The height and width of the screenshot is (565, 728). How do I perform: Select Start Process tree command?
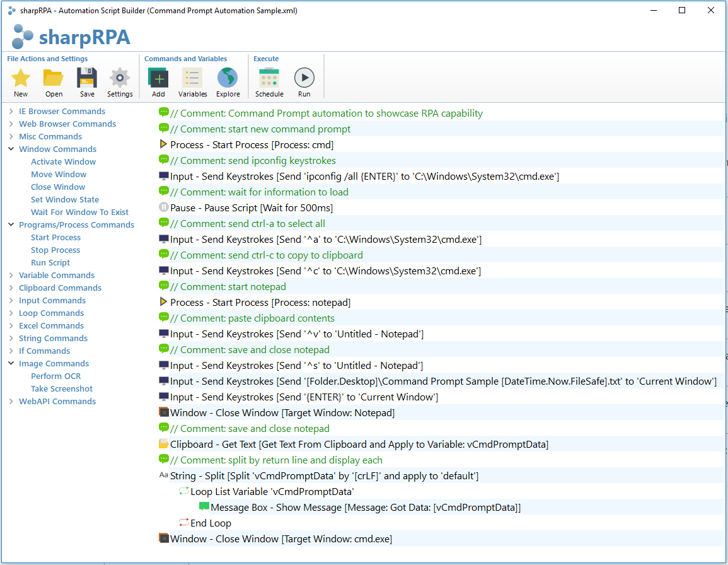[55, 238]
